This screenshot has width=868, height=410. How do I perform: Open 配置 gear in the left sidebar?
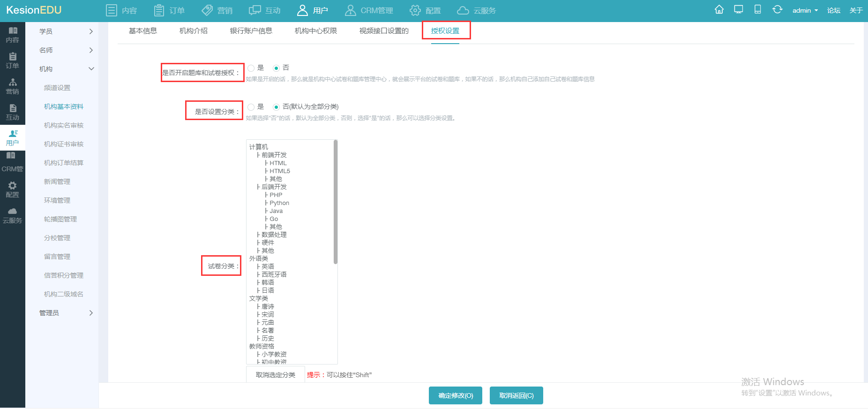click(x=13, y=190)
